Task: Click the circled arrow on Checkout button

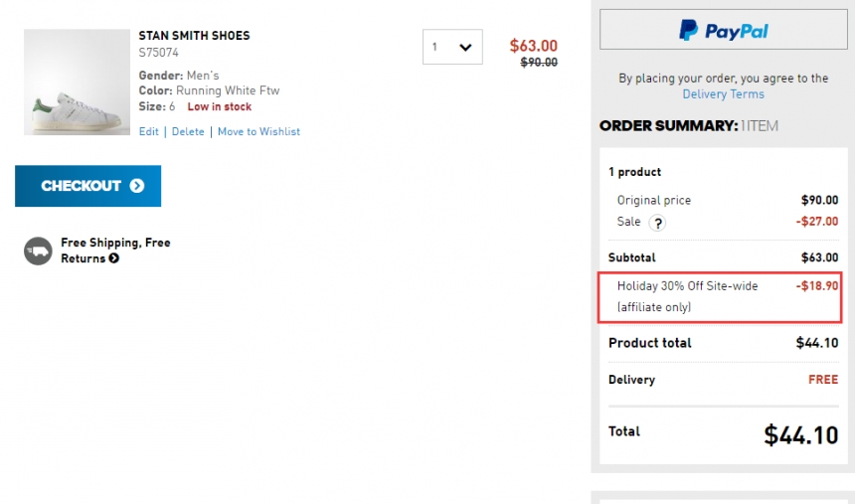Action: click(x=137, y=186)
